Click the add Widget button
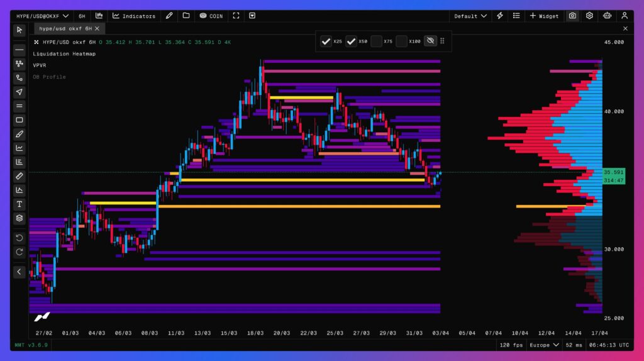 coord(544,16)
